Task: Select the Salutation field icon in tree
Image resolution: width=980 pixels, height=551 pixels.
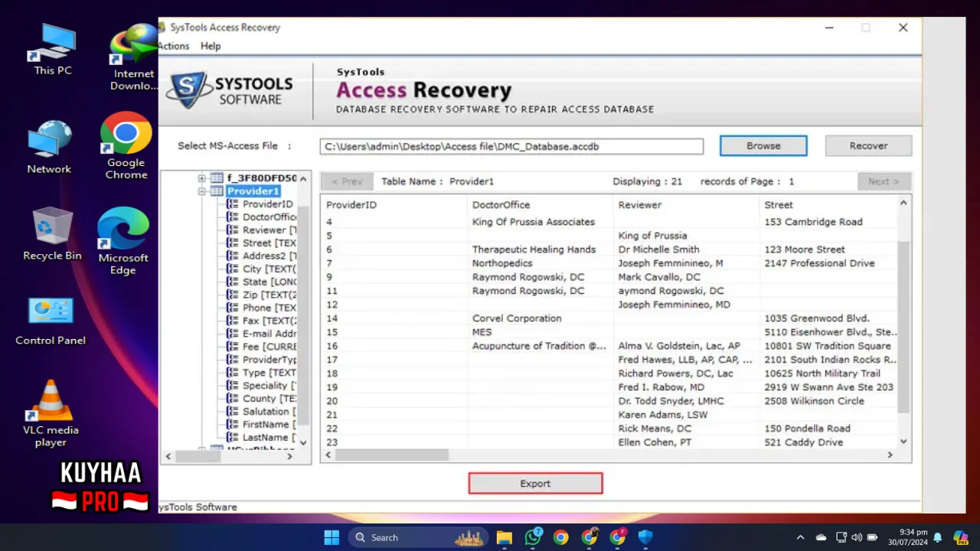Action: click(233, 412)
